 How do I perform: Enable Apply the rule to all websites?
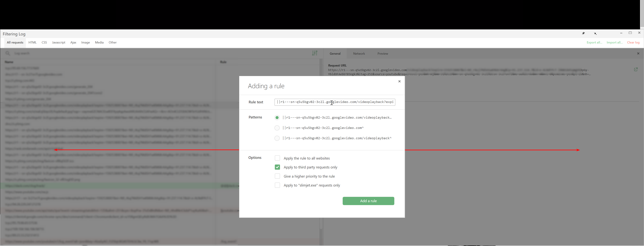tap(277, 158)
